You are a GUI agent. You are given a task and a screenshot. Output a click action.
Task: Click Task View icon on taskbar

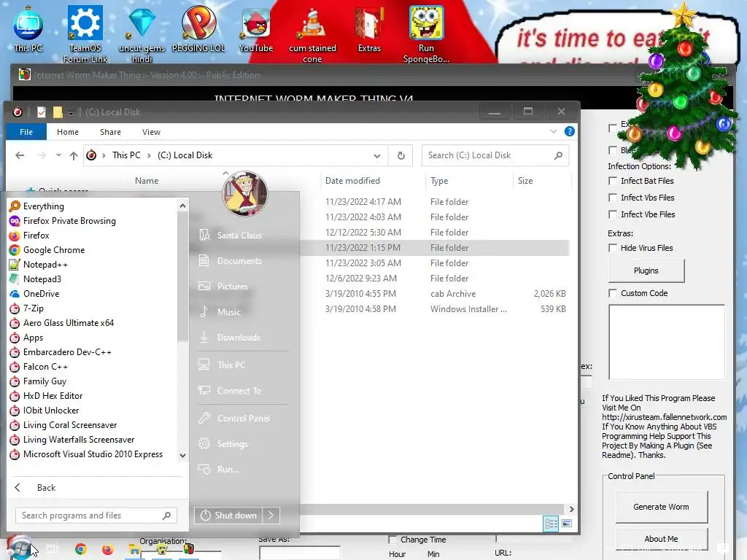[53, 549]
